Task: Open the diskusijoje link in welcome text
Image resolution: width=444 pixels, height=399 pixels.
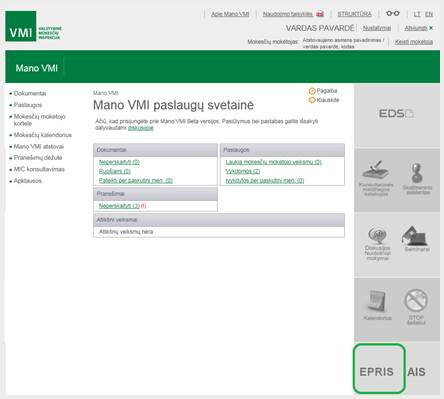Action: pyautogui.click(x=141, y=128)
